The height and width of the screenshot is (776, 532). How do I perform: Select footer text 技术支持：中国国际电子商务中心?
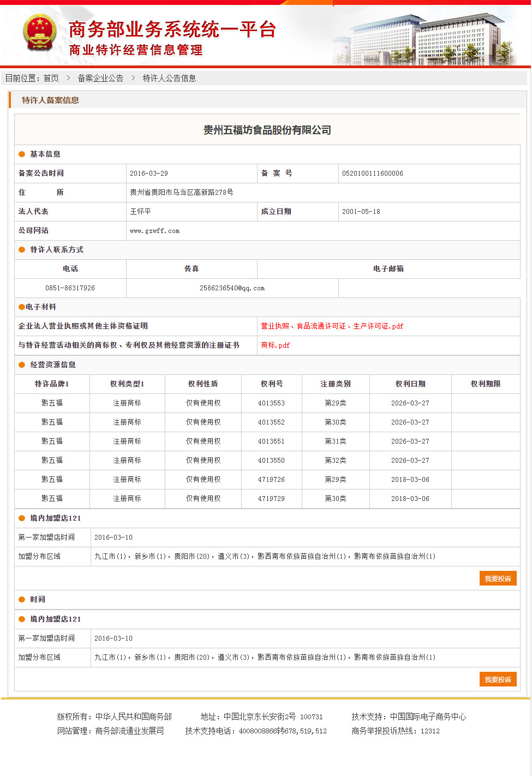pos(409,717)
